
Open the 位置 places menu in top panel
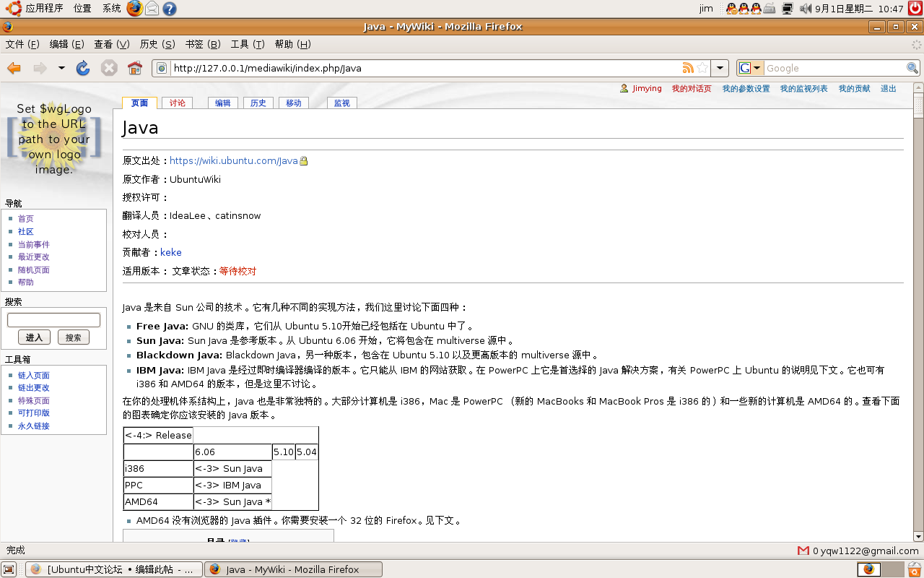click(x=82, y=9)
